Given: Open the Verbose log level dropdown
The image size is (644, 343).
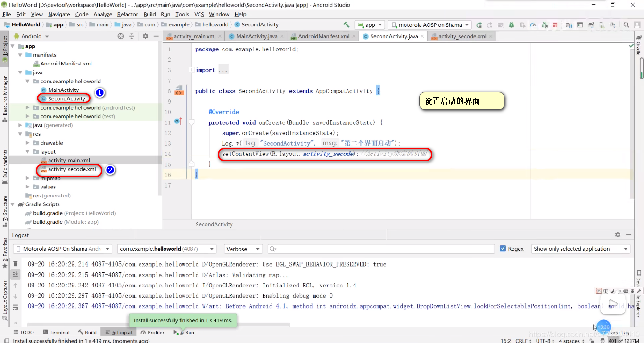Looking at the screenshot, I should [243, 249].
